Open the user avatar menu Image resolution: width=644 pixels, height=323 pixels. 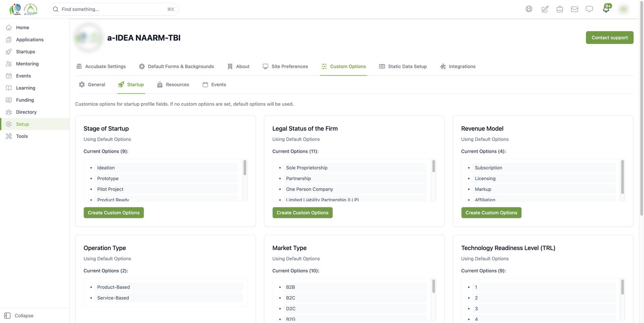coord(623,9)
